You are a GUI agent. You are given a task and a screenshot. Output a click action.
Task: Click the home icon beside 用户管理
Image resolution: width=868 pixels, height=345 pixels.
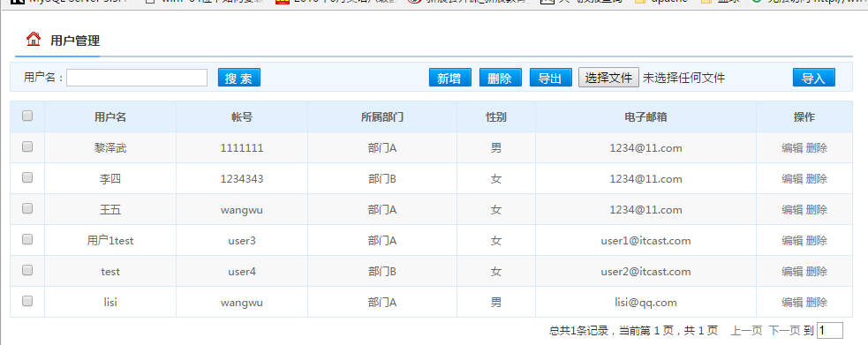point(34,39)
